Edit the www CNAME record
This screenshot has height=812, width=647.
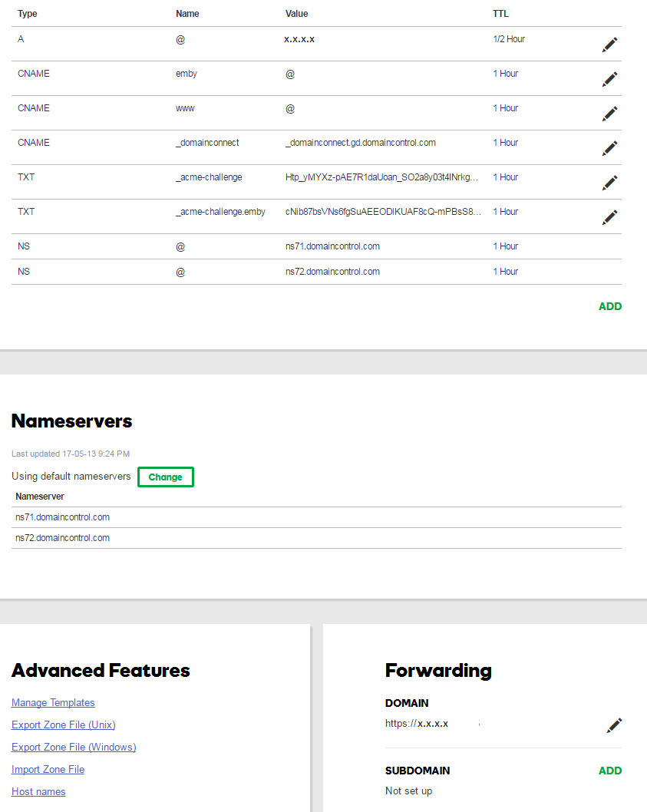[x=609, y=114]
